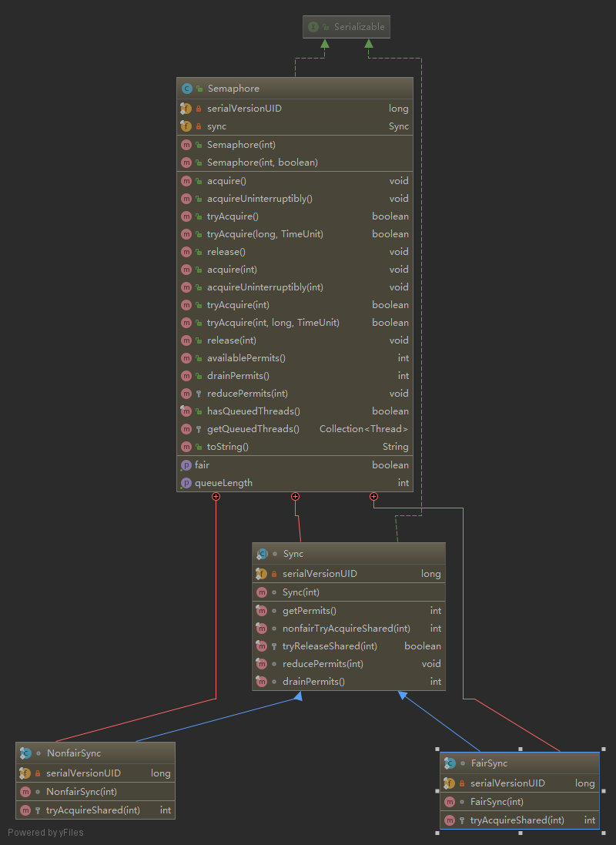Click the method icon next to hasQueuedThreads()
616x845 pixels.
[x=186, y=411]
